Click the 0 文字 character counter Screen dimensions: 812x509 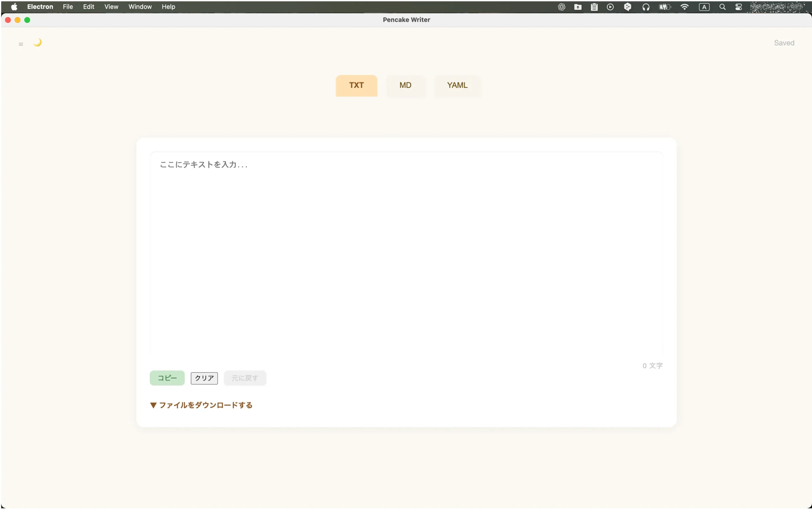coord(652,366)
